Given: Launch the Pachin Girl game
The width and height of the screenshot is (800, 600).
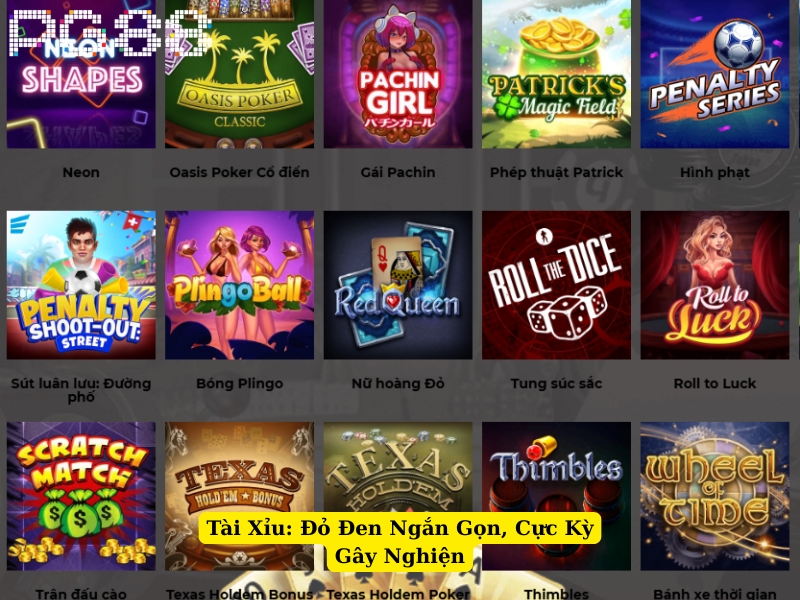Looking at the screenshot, I should click(x=398, y=74).
